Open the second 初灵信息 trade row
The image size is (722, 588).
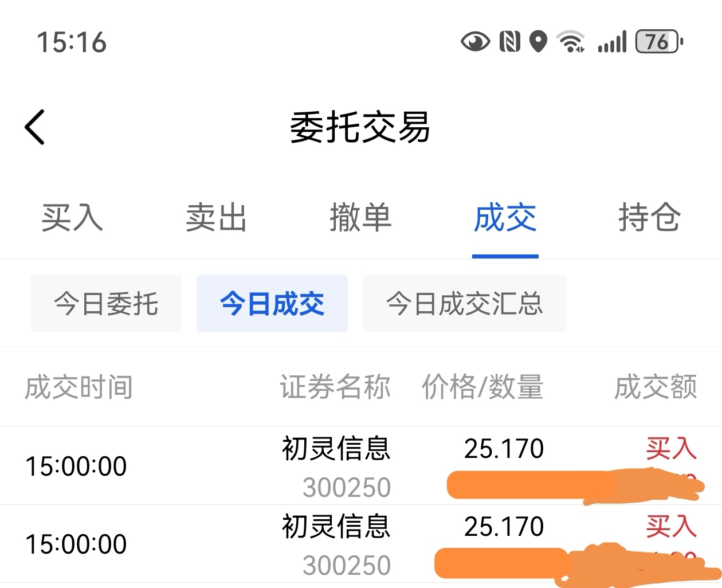click(361, 544)
